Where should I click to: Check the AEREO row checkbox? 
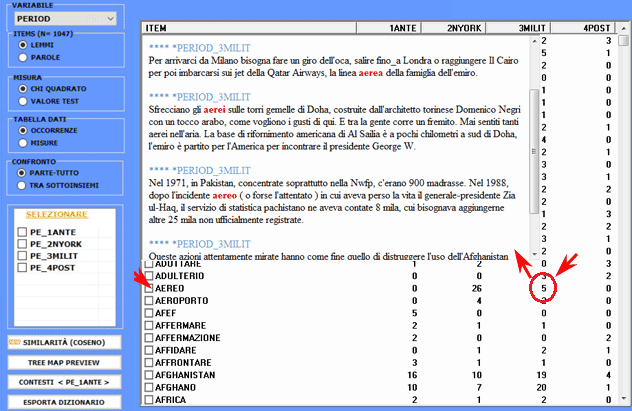(x=149, y=288)
